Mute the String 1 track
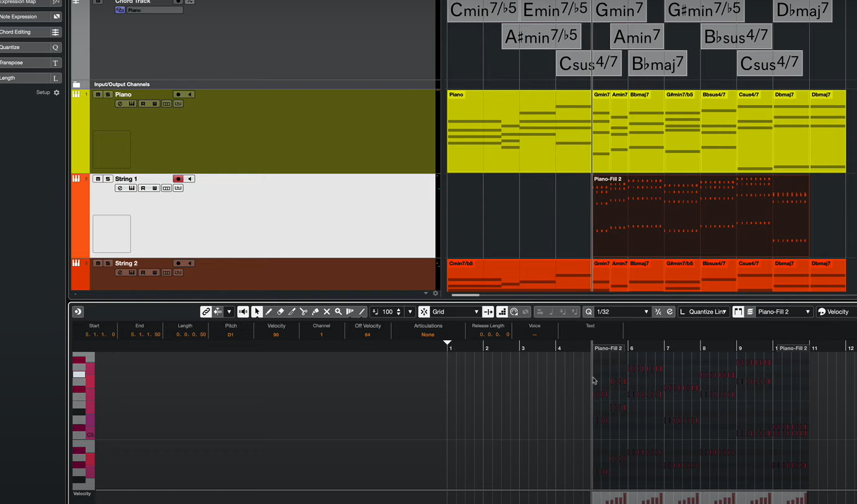The height and width of the screenshot is (504, 857). point(98,179)
